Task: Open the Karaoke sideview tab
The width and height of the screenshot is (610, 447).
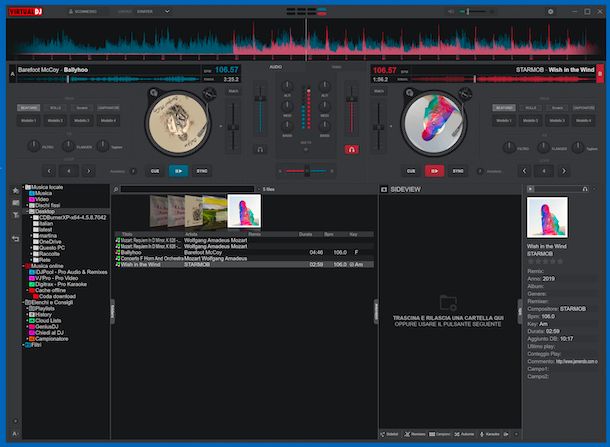Action: click(x=489, y=434)
